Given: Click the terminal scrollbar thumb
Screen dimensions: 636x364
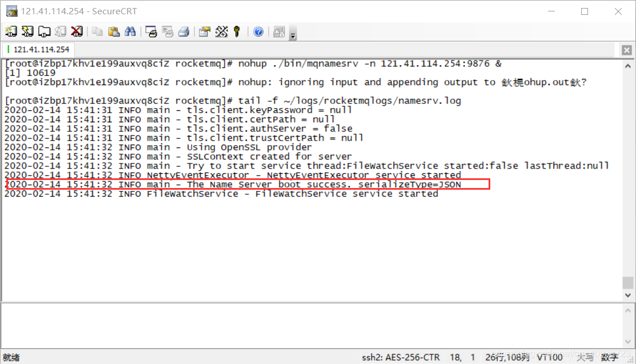Looking at the screenshot, I should [628, 282].
